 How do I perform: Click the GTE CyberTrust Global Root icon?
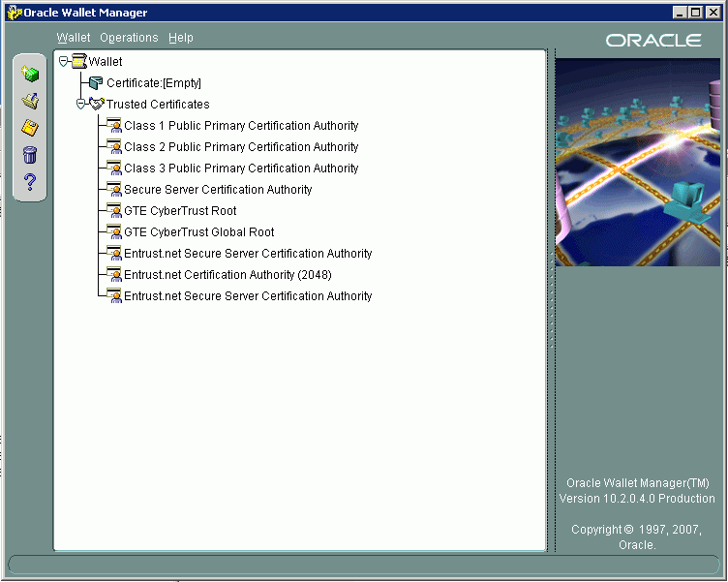(114, 231)
